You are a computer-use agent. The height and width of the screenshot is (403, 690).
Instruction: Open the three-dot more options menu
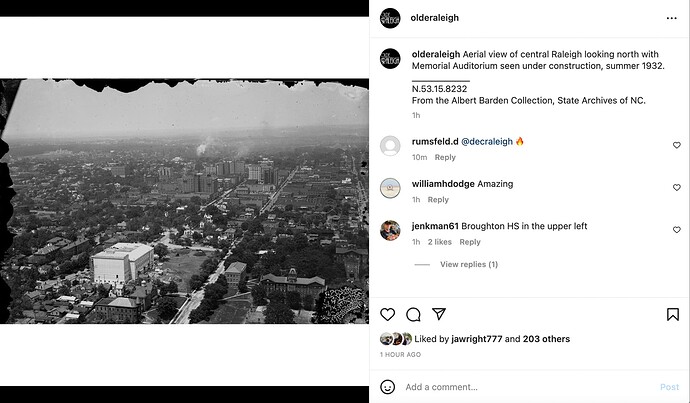pos(672,18)
